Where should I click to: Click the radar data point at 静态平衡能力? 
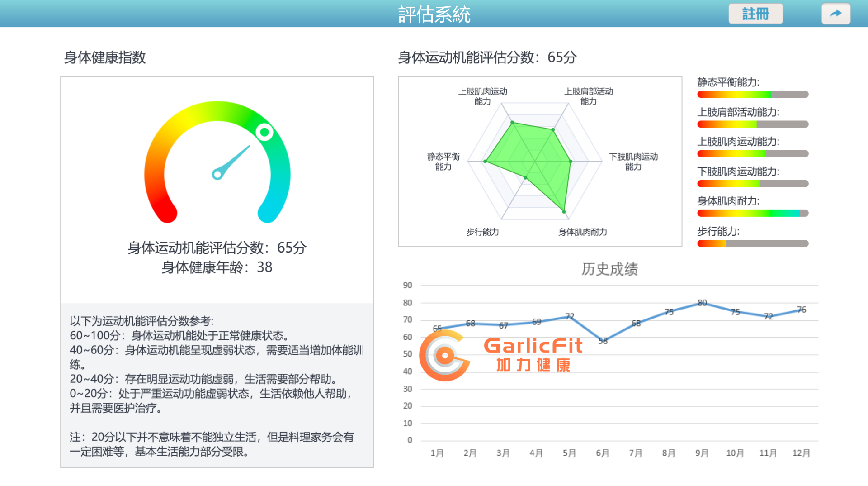pos(485,162)
